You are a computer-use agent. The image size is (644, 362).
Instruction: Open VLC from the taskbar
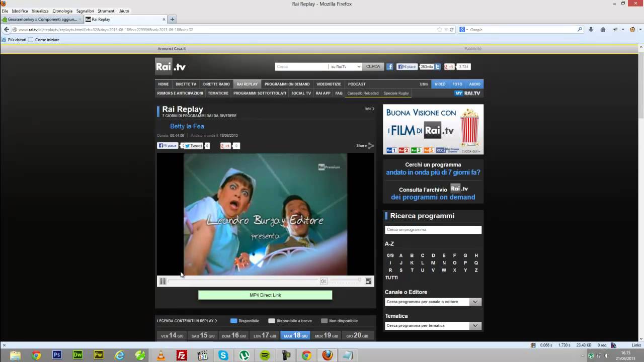point(160,355)
